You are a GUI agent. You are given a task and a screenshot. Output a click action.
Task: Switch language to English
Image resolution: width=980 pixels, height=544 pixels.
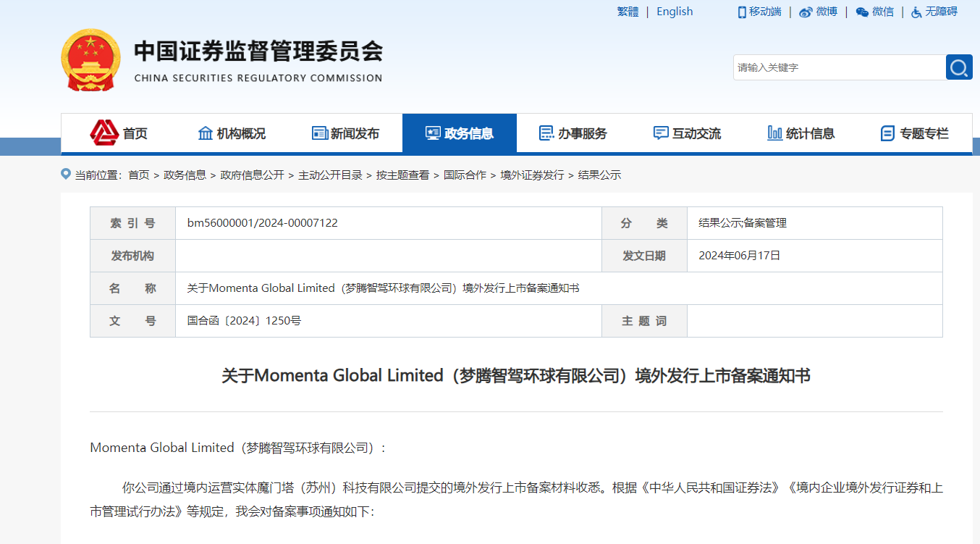[x=675, y=12]
